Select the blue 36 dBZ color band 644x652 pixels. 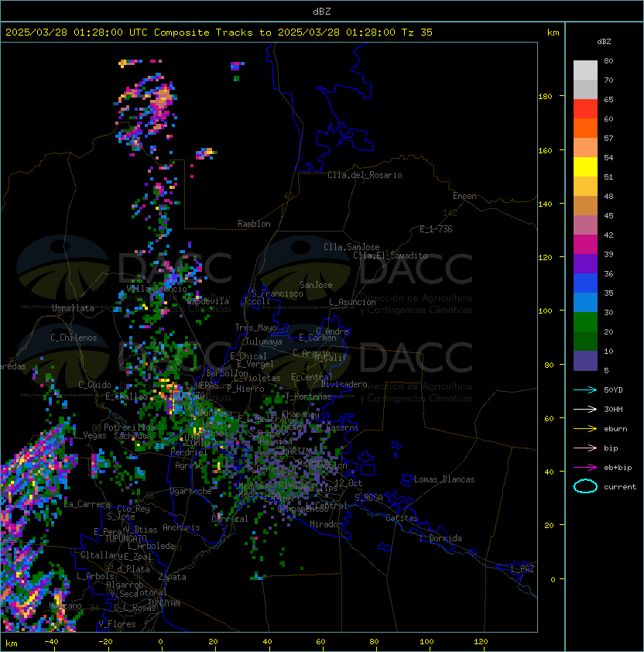point(585,283)
